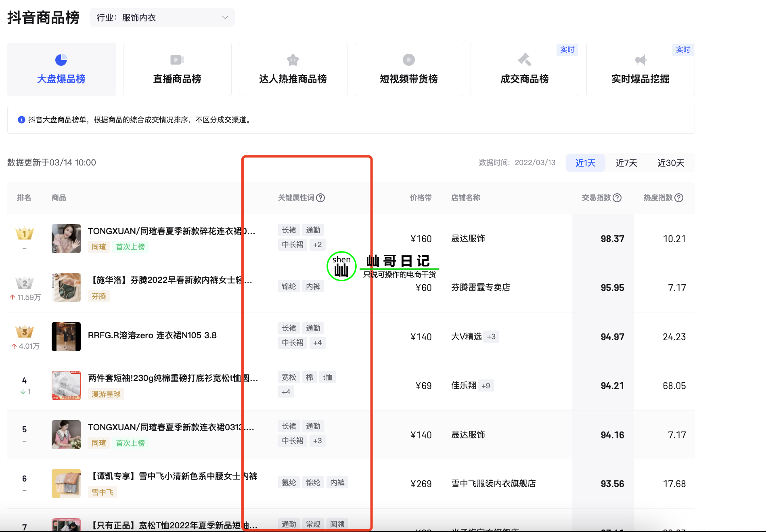The height and width of the screenshot is (532, 766).
Task: Click the help icon next to 关键属性词
Action: click(320, 198)
